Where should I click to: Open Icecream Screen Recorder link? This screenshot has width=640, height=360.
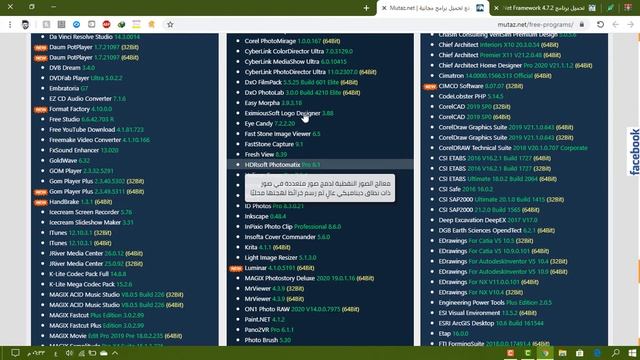[x=91, y=212]
